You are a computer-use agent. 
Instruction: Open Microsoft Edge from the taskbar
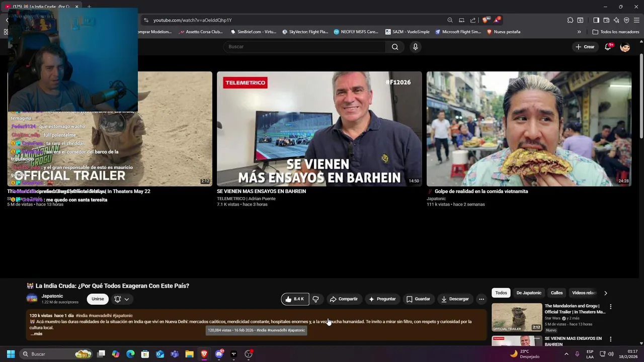click(x=130, y=354)
